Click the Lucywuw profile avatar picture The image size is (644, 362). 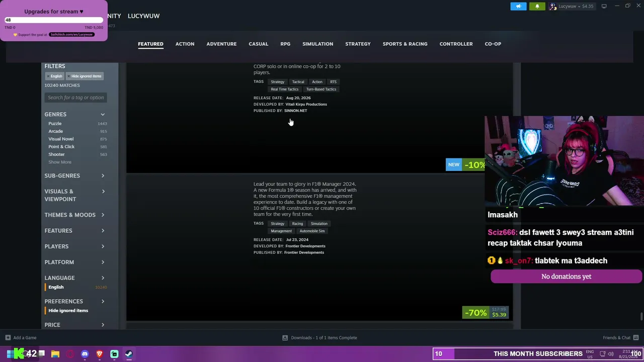click(x=553, y=6)
